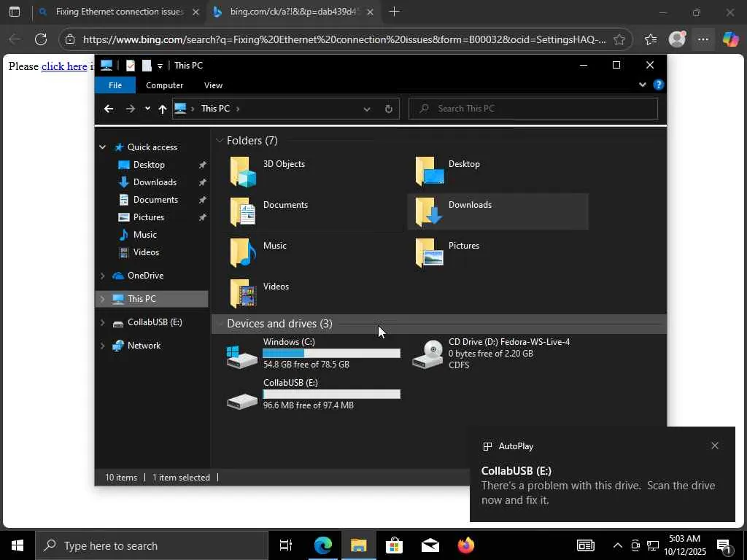Open the address bar history dropdown
This screenshot has width=747, height=560.
click(x=367, y=109)
